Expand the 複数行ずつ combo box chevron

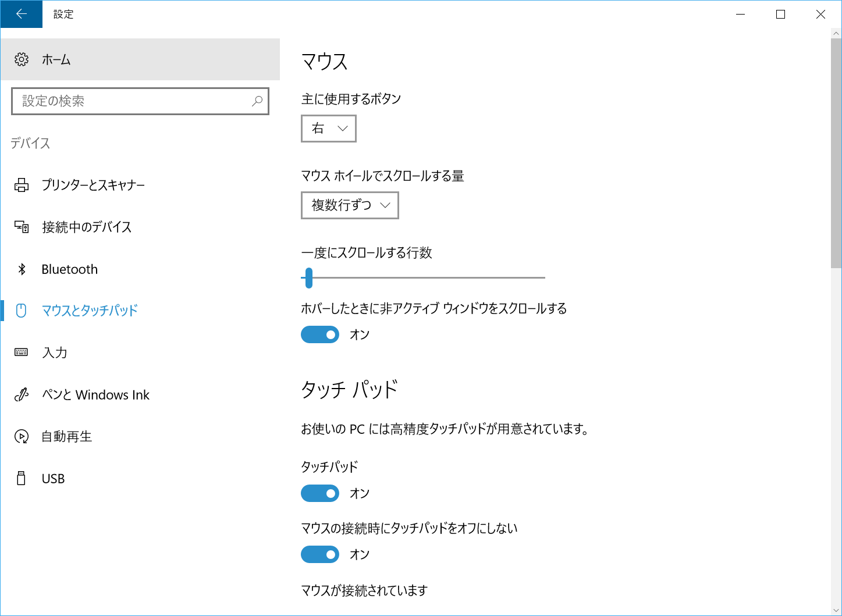click(x=385, y=205)
